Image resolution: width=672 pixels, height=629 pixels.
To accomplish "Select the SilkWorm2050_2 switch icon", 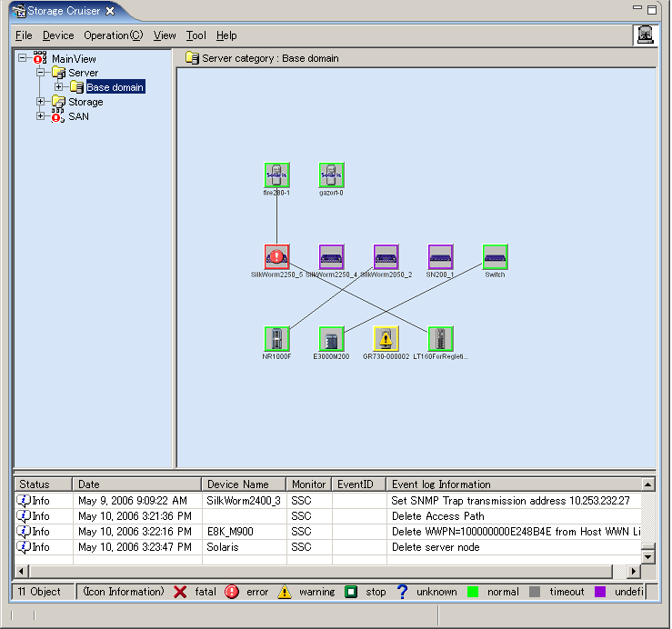I will point(386,256).
